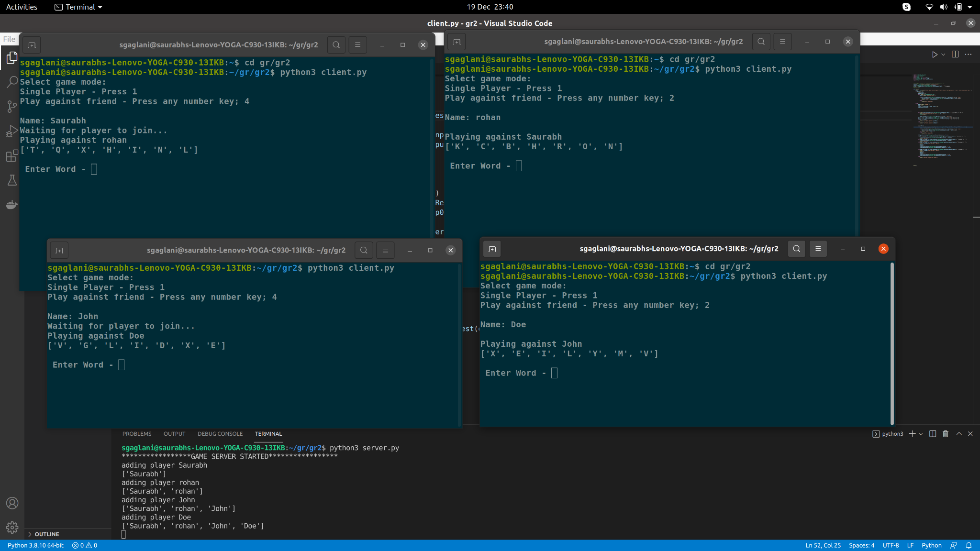Open the Run dropdown beside the play icon

tap(943, 55)
